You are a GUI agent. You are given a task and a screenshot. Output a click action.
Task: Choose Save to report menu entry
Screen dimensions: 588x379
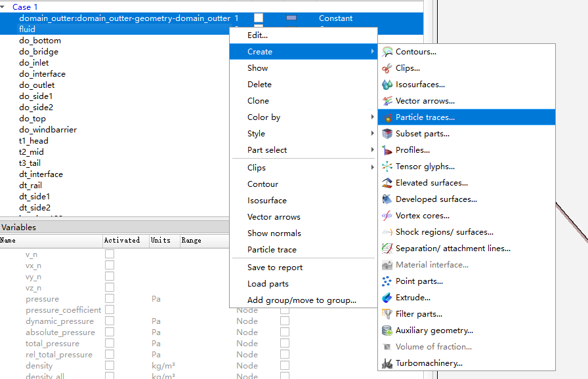(x=274, y=268)
